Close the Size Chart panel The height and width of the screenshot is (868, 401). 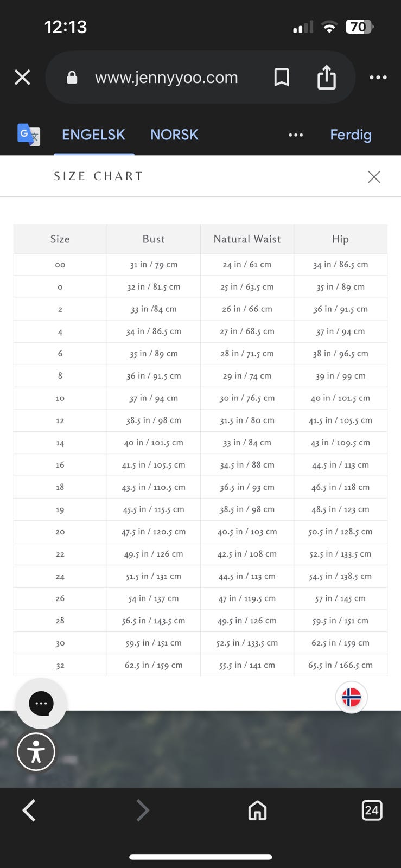pyautogui.click(x=374, y=177)
